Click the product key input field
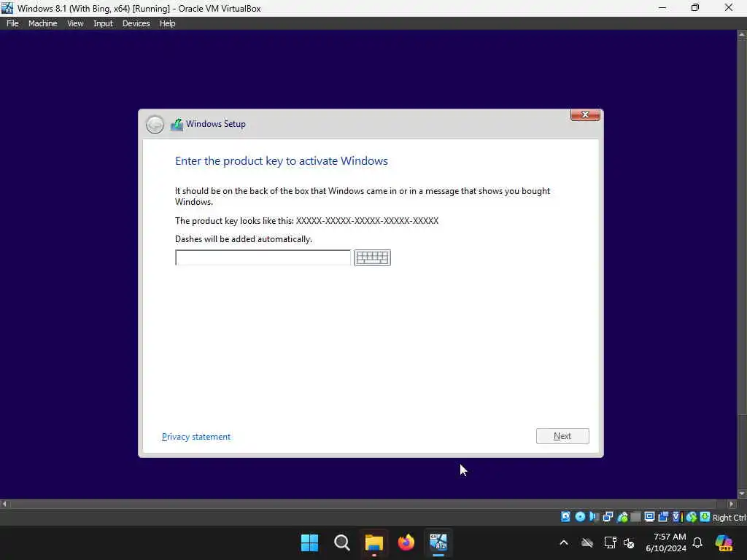747x560 pixels. point(263,257)
